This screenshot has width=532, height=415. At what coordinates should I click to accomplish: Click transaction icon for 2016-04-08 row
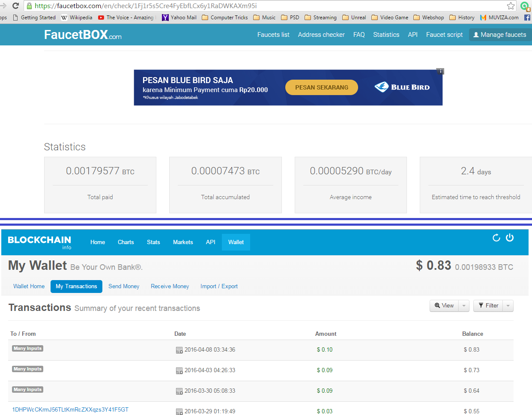coord(179,350)
